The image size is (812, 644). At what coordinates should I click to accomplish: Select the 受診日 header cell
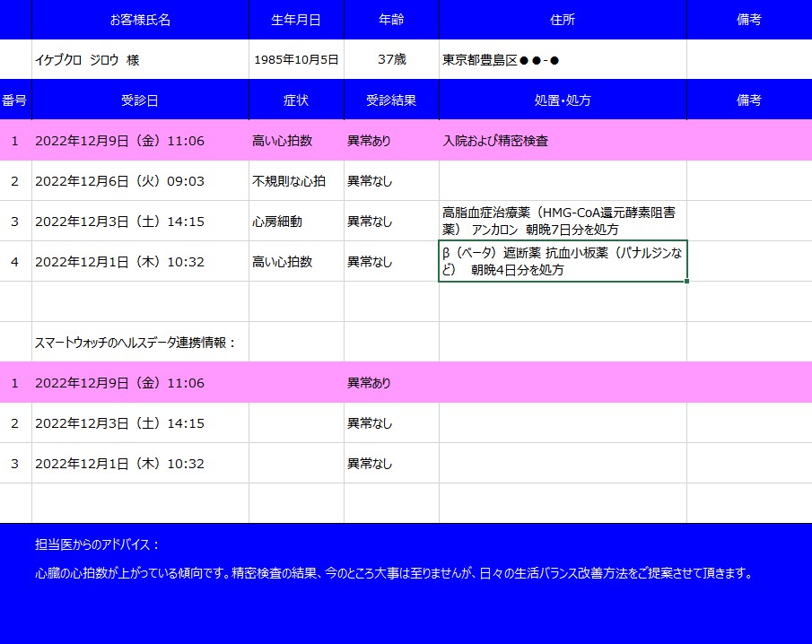(140, 100)
